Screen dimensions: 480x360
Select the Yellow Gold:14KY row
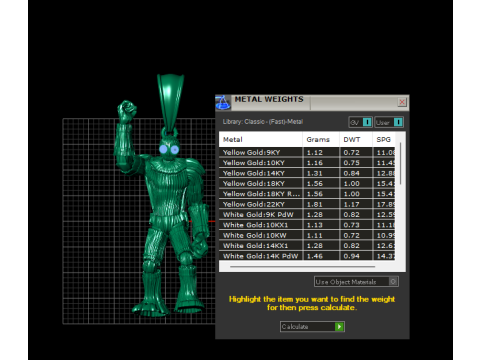tap(307, 173)
